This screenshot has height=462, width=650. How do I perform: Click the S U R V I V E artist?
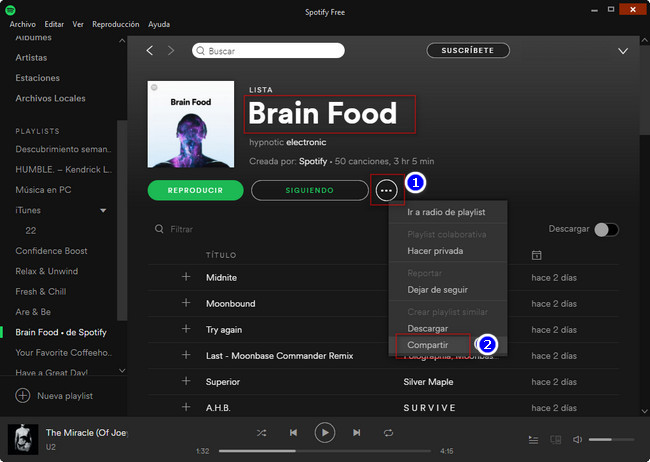pos(429,408)
